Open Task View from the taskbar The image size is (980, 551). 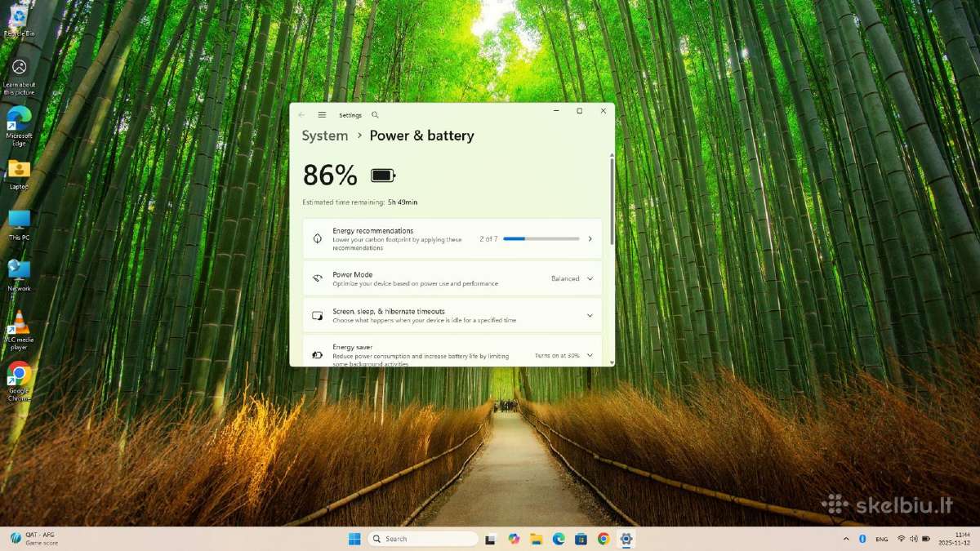pos(490,539)
